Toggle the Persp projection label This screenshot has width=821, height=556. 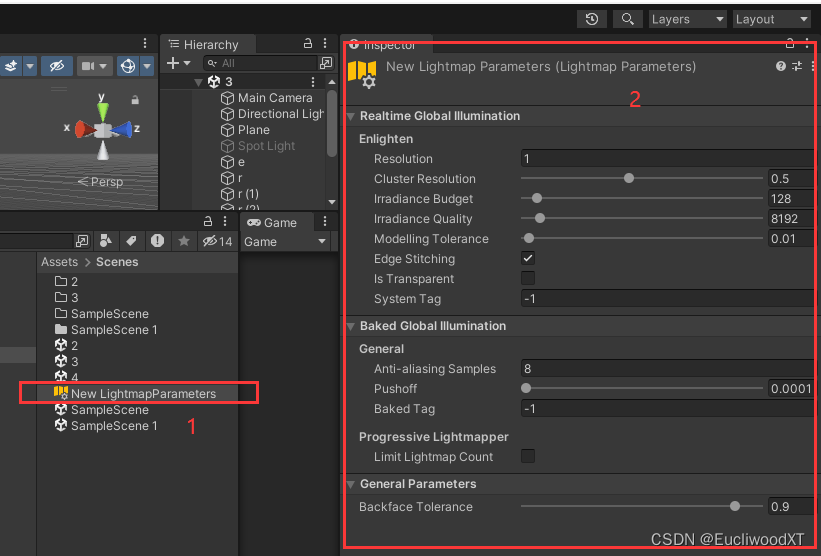pyautogui.click(x=101, y=182)
